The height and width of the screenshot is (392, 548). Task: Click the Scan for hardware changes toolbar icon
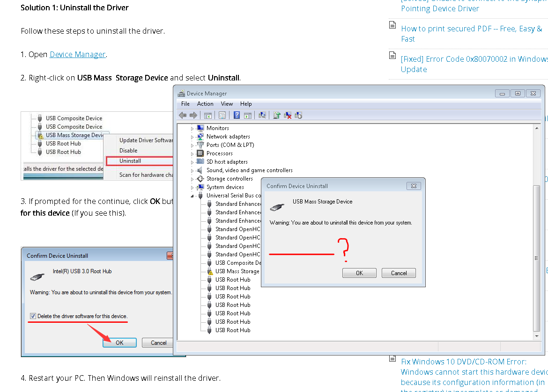click(x=262, y=115)
